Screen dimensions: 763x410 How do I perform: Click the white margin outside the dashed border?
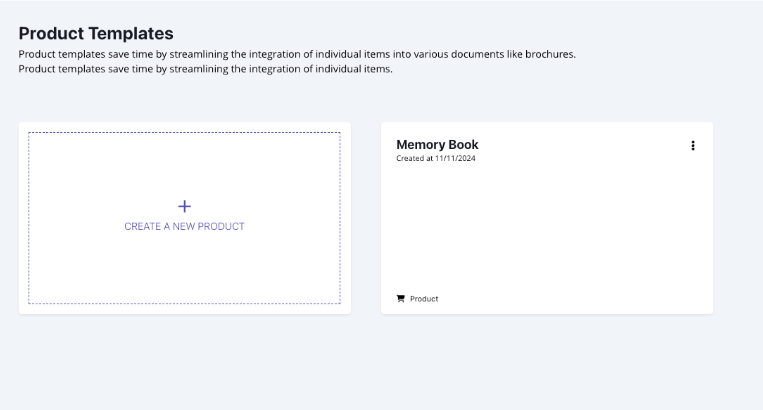click(x=184, y=309)
